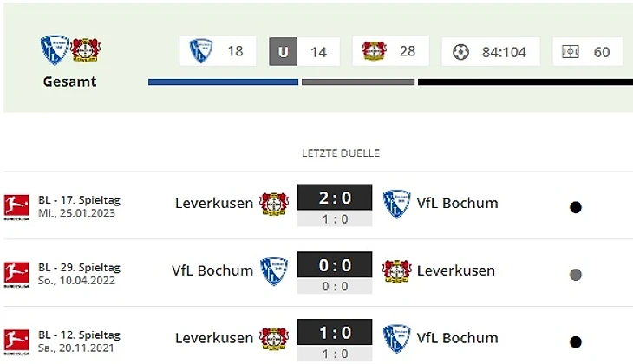Open the 2:0 result from 25.01.2023
The height and width of the screenshot is (364, 633).
[335, 198]
